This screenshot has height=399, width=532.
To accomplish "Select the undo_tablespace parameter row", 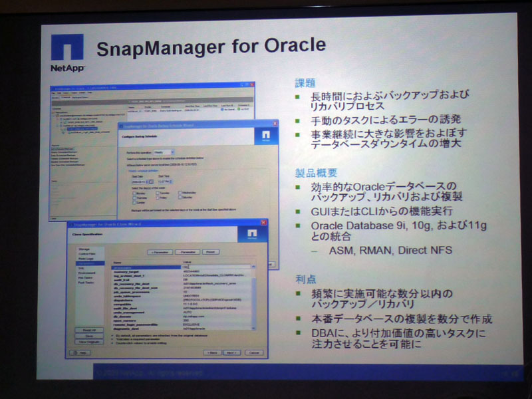I will 182,296.
